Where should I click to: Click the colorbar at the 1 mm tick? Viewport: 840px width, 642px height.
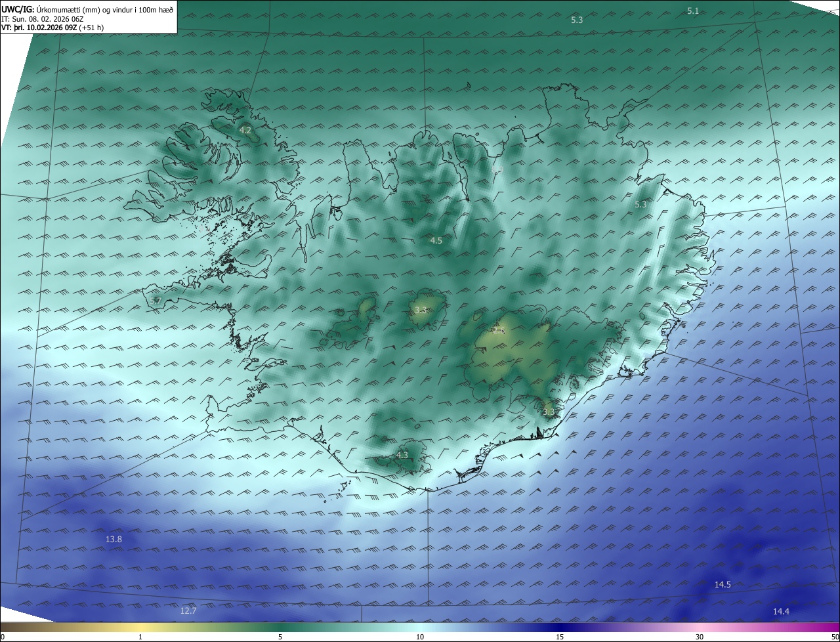pyautogui.click(x=140, y=637)
